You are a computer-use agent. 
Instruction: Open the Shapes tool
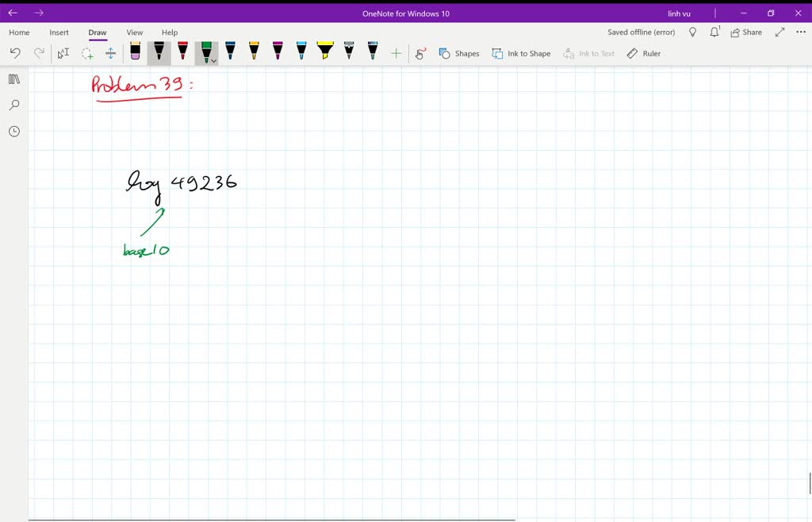pos(459,53)
